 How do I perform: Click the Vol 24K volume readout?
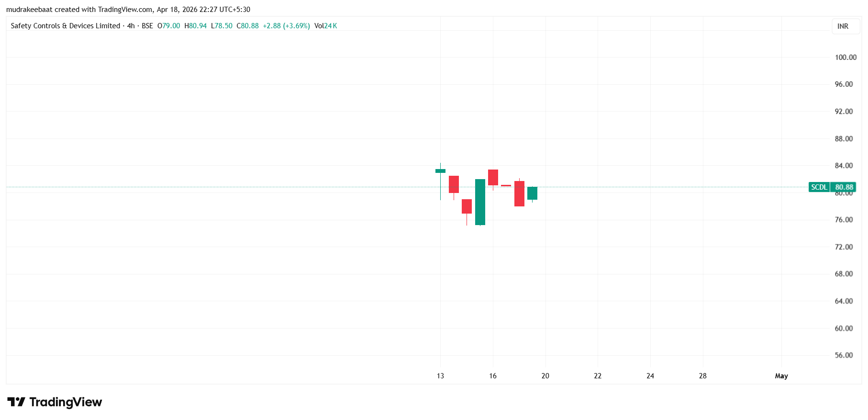(x=326, y=26)
